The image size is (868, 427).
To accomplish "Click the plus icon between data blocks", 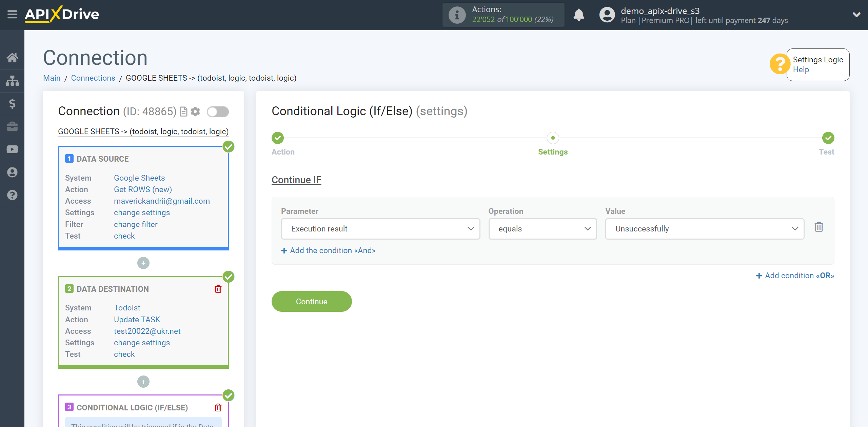I will click(x=143, y=263).
